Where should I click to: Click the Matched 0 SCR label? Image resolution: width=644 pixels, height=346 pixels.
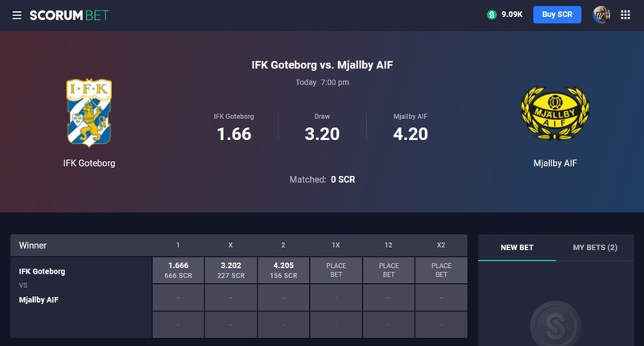pyautogui.click(x=322, y=179)
